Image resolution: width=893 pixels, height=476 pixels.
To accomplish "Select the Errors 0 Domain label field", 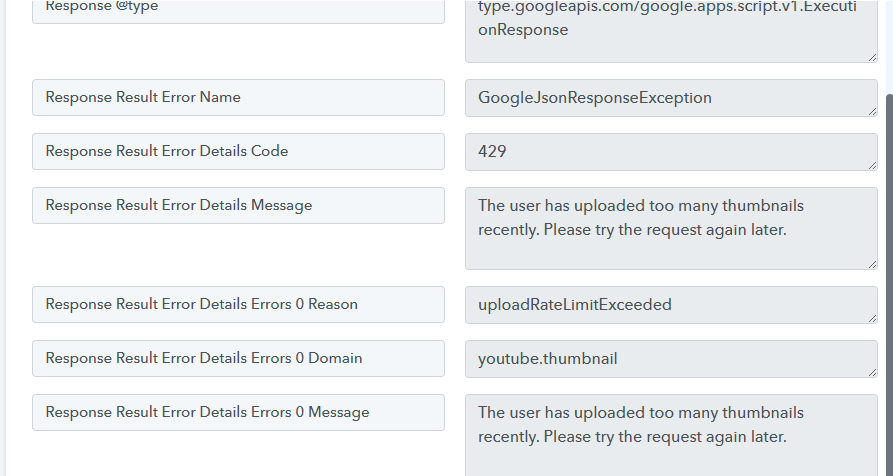I will pyautogui.click(x=238, y=359).
